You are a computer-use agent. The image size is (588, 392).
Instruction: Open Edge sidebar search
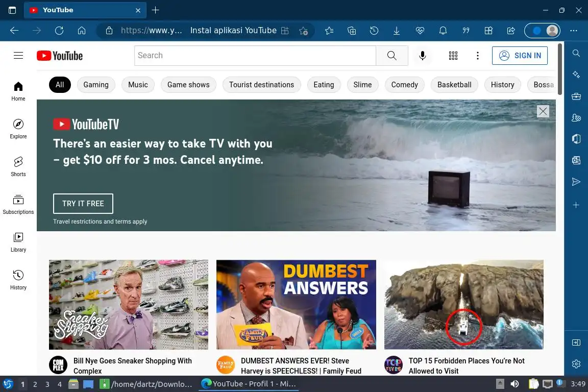tap(576, 53)
